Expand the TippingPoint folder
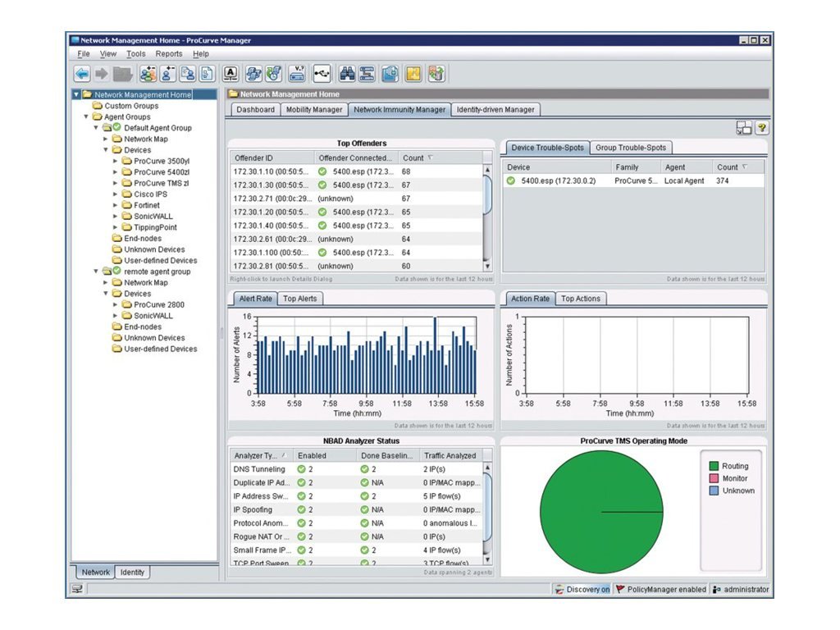This screenshot has height=630, width=840. [115, 227]
